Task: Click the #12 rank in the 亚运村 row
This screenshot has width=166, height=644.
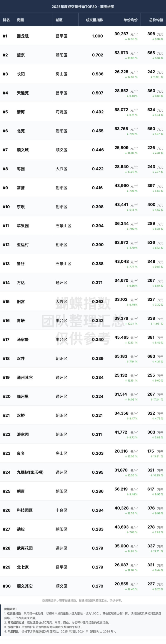Action: [6, 245]
